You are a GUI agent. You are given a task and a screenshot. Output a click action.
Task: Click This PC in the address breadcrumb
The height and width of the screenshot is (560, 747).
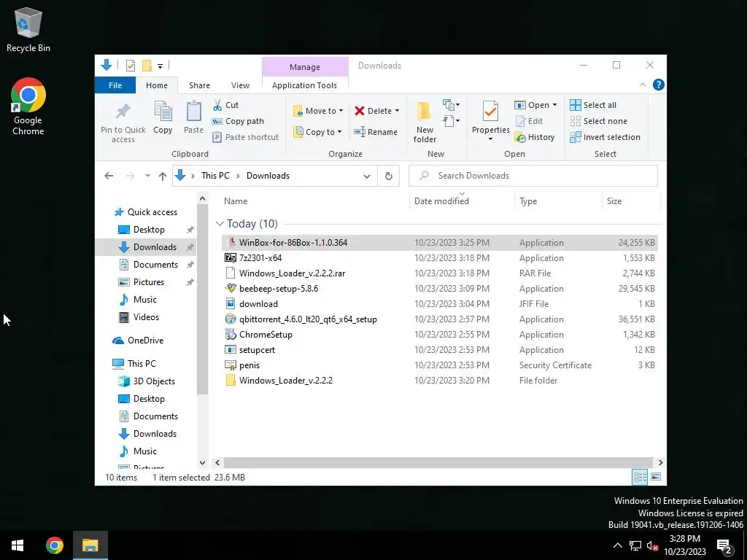215,176
